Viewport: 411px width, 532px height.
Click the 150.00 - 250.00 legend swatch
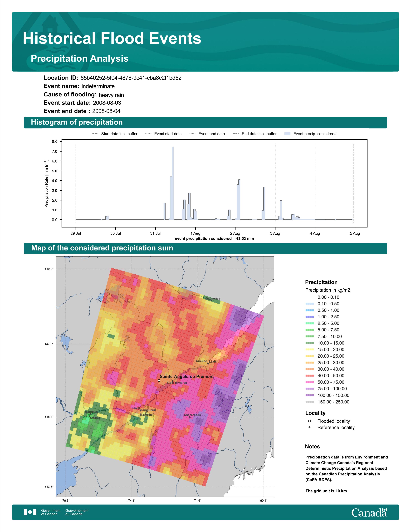(x=309, y=402)
